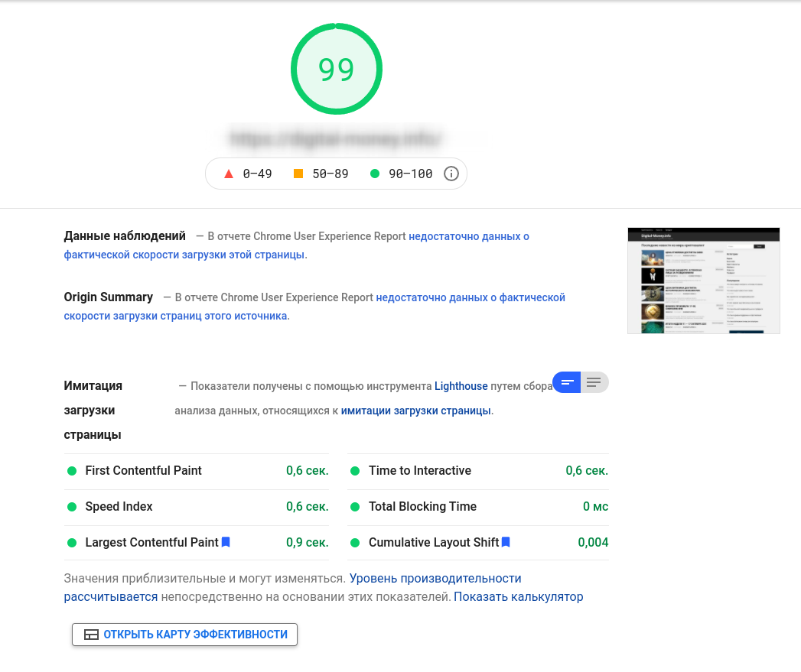The image size is (801, 672).
Task: Click the bookmark icon beside Largest Contentful Paint
Action: pos(226,542)
